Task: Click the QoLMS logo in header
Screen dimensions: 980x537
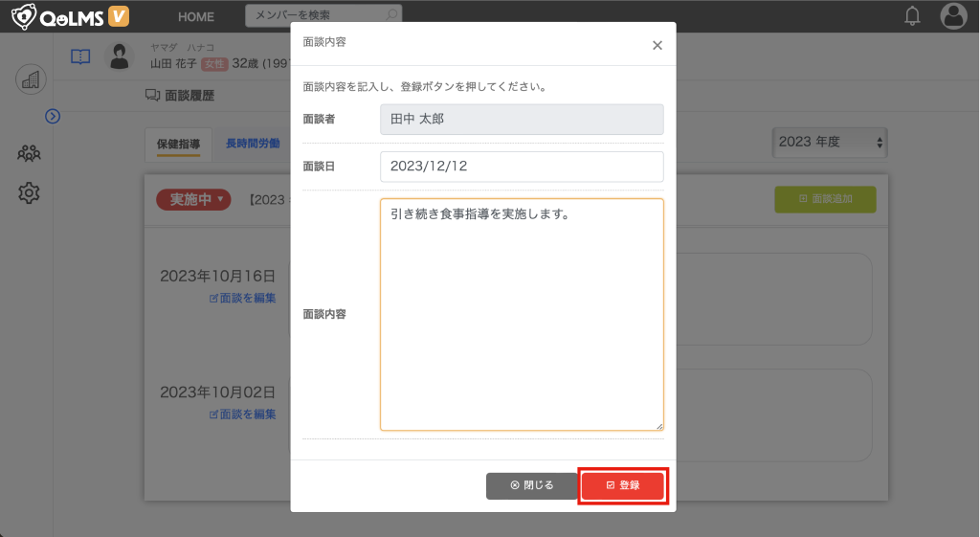Action: click(x=70, y=16)
